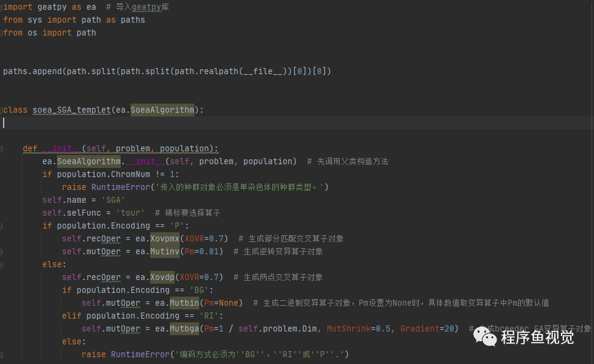This screenshot has width=594, height=364.
Task: Place cursor on the 'SGA' string literal
Action: coord(113,200)
